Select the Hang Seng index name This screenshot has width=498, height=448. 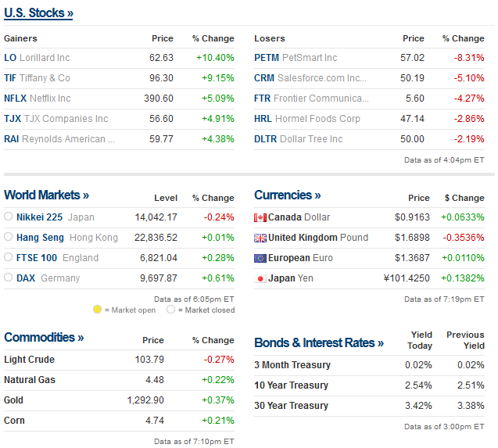(40, 238)
